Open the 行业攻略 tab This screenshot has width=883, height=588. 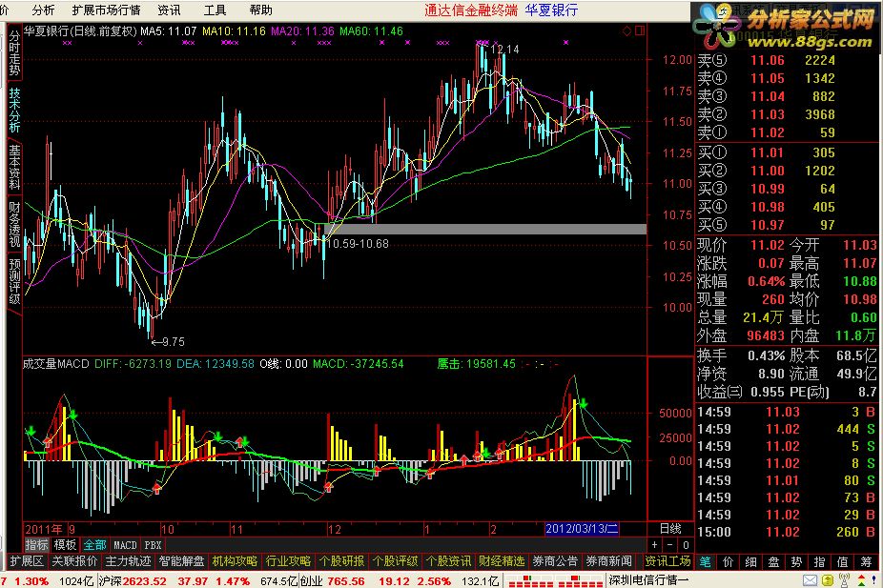click(288, 561)
